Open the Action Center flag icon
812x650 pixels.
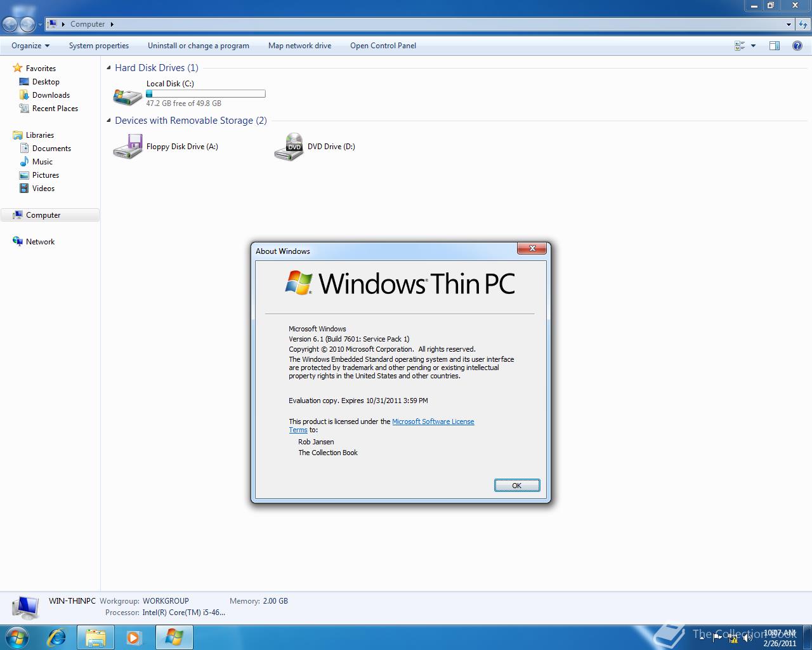click(x=717, y=638)
